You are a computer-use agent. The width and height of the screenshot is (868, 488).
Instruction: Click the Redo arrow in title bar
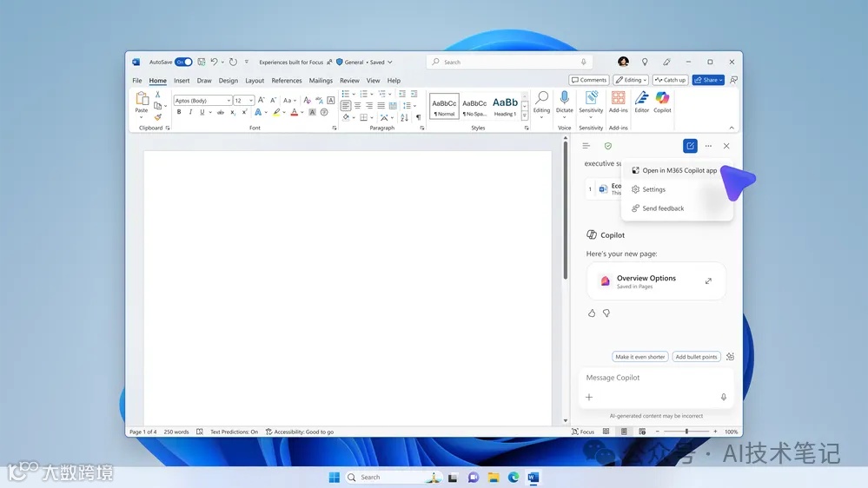233,62
